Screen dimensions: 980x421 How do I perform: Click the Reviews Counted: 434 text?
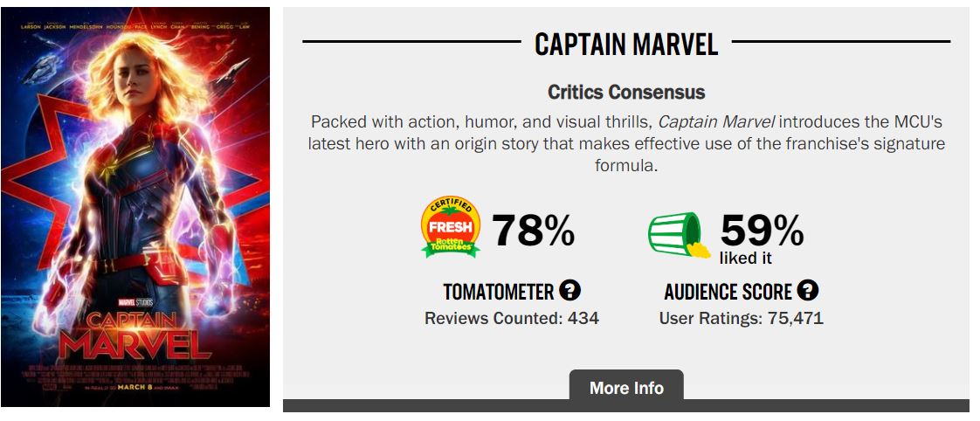click(x=512, y=318)
